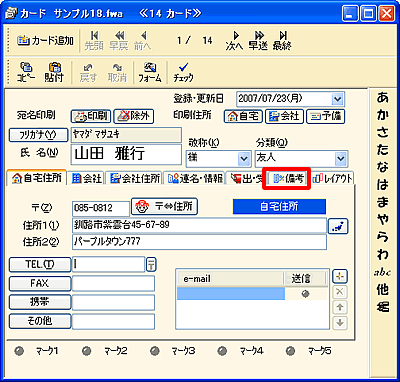400x382 pixels.
Task: Click the 取消 cancel icon
Action: click(117, 72)
